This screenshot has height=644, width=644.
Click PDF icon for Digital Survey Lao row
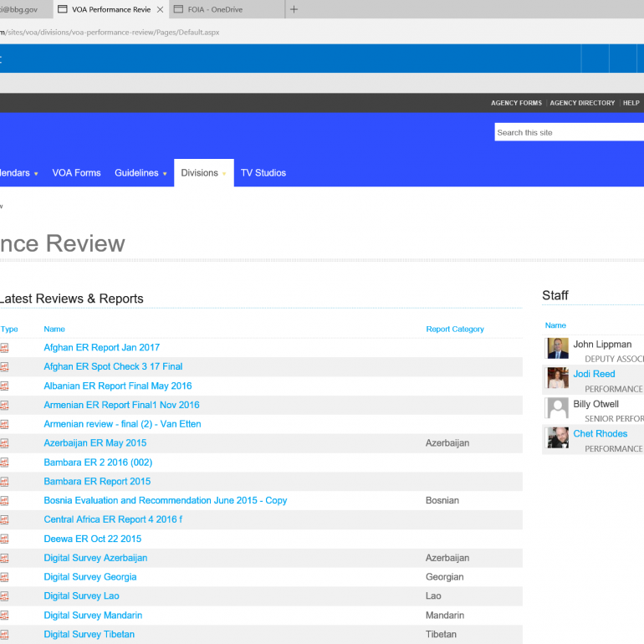[x=4, y=596]
